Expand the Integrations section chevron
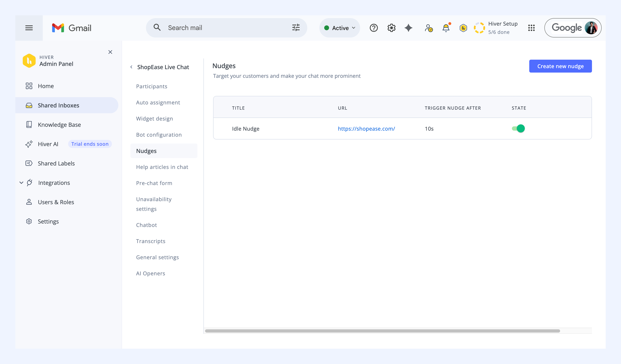 tap(21, 183)
